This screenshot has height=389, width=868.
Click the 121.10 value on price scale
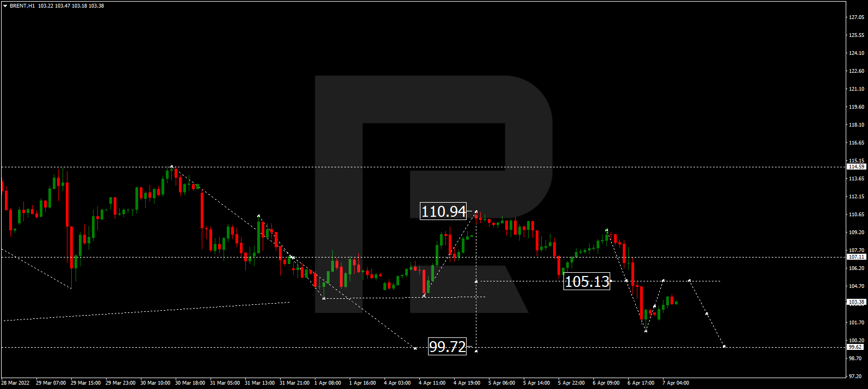856,89
